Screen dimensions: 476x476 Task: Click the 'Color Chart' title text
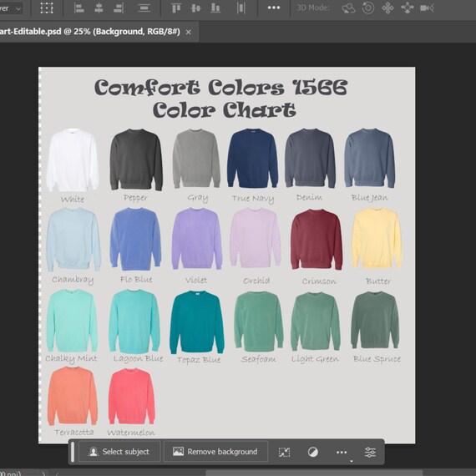click(x=224, y=110)
